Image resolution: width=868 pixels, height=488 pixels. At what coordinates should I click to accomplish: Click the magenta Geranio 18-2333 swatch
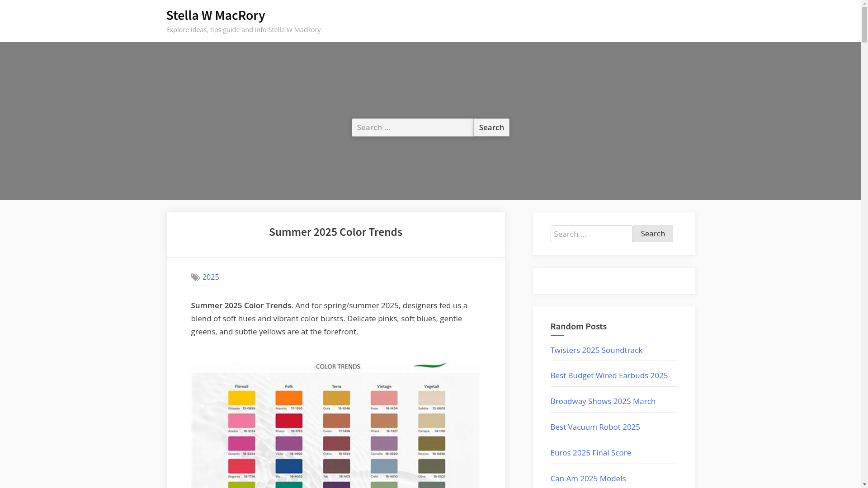[241, 443]
